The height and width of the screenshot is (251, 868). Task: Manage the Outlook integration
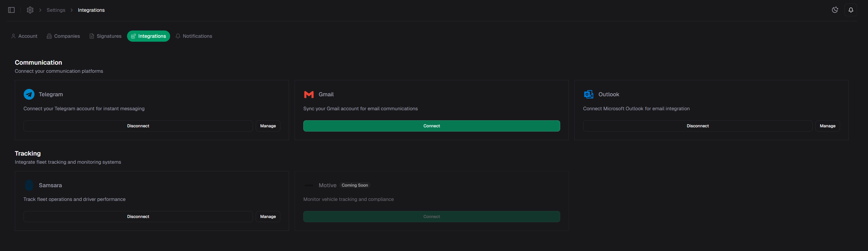[827, 126]
